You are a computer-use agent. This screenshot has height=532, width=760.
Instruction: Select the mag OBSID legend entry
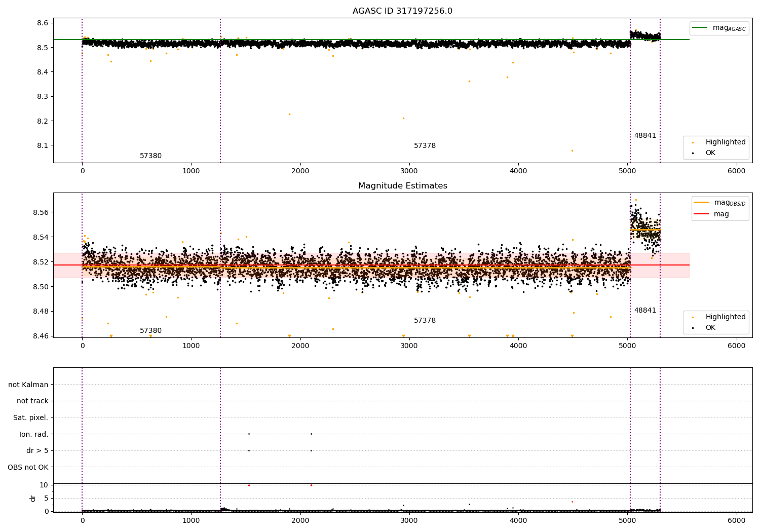719,203
